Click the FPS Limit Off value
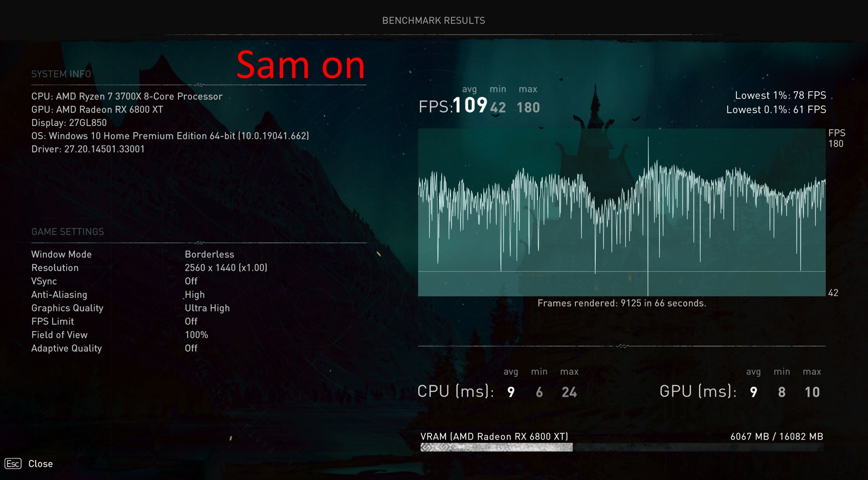The width and height of the screenshot is (868, 480). tap(191, 322)
